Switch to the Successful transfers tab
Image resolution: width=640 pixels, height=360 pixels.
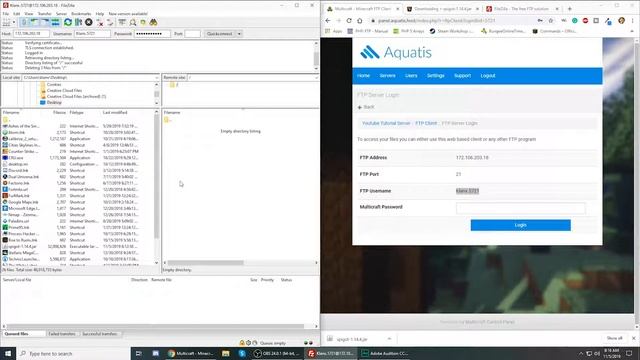(100, 334)
